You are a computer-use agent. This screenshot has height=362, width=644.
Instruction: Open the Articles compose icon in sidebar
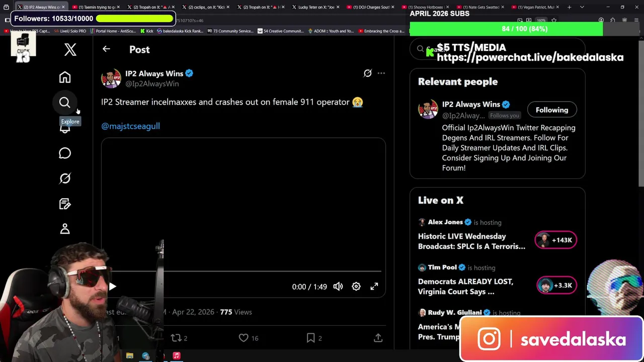tap(65, 204)
